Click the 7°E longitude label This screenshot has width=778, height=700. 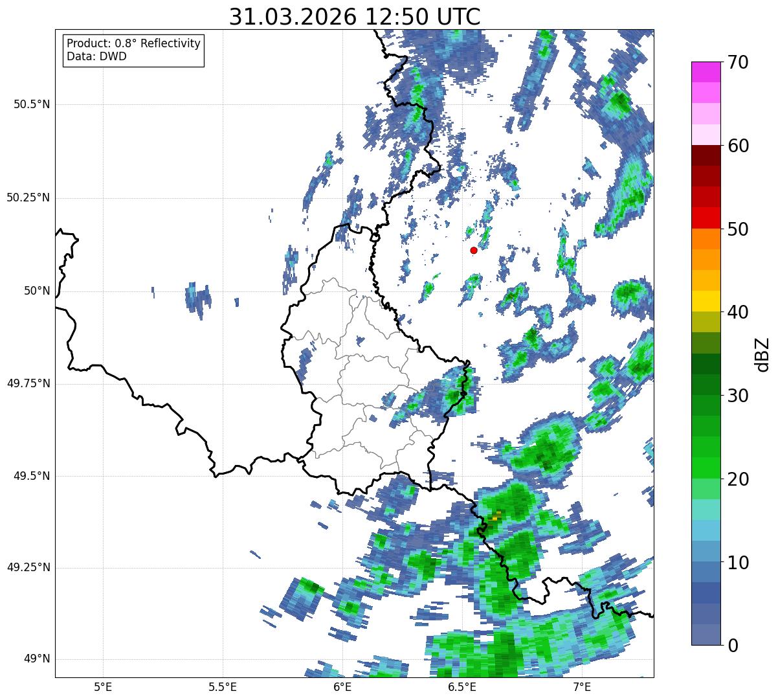[582, 687]
